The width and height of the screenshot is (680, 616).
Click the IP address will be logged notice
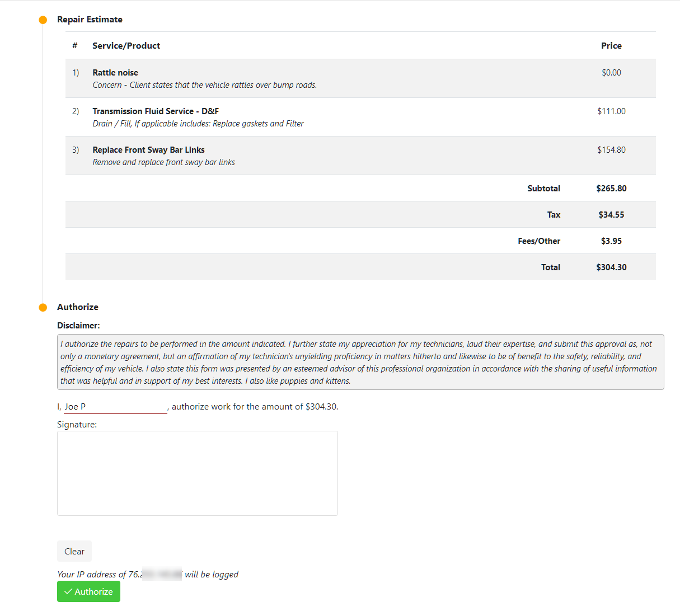pyautogui.click(x=148, y=575)
